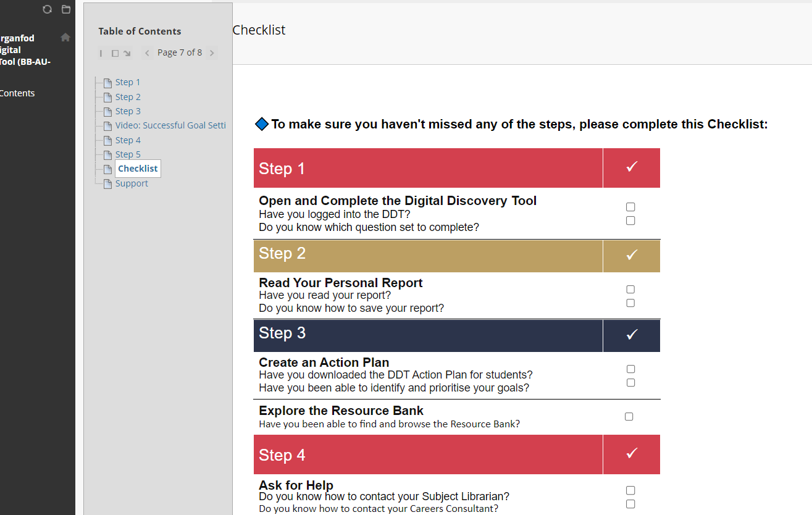Click the Contents link in dark sidebar
812x515 pixels.
[17, 93]
